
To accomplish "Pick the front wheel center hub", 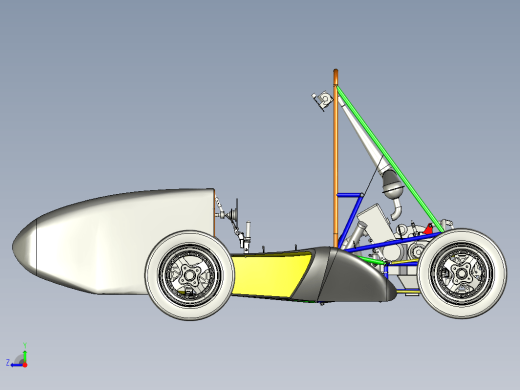I will pos(190,275).
